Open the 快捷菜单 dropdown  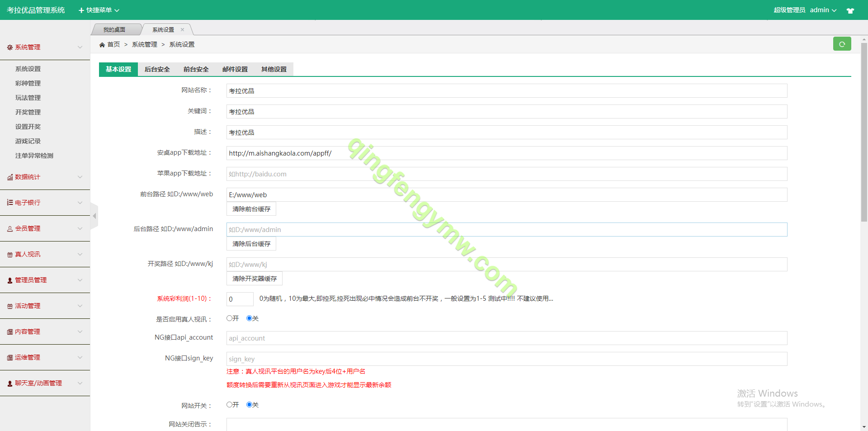[x=99, y=10]
